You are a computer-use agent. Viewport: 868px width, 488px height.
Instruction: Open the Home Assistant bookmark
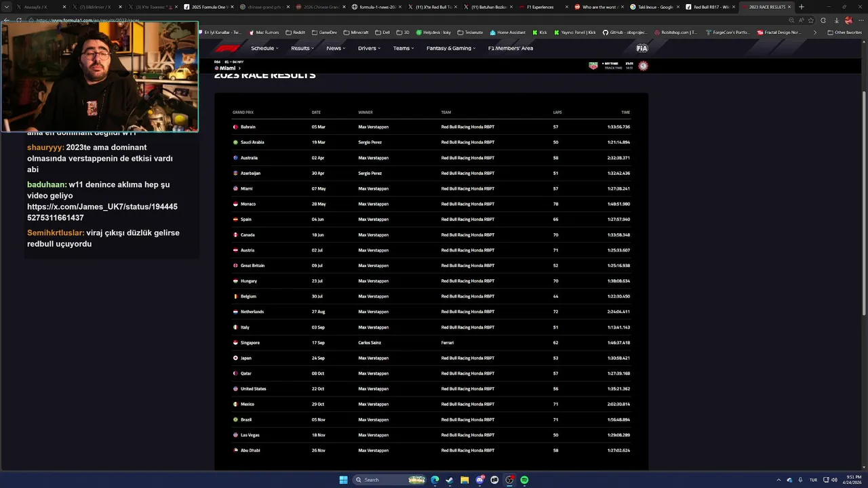(x=507, y=33)
